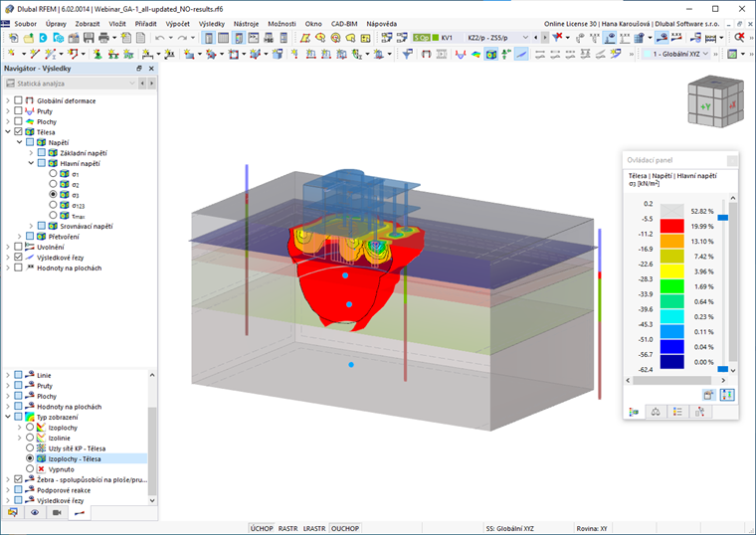Image resolution: width=756 pixels, height=535 pixels.
Task: Click the new line tool icon
Action: tap(34, 54)
